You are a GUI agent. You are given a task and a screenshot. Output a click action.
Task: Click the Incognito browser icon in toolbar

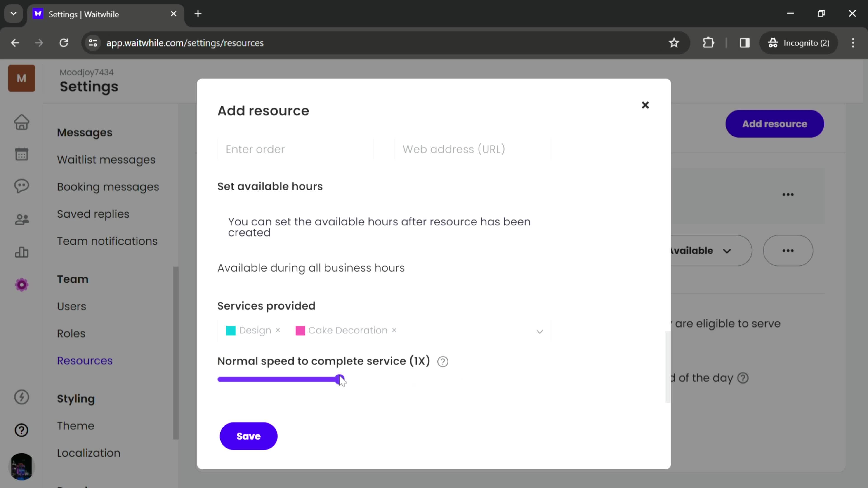coord(773,42)
